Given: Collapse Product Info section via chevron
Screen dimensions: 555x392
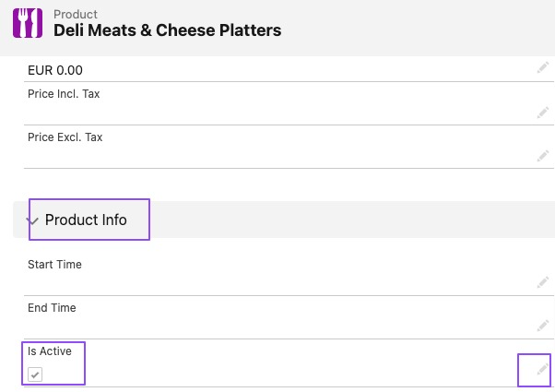Looking at the screenshot, I should tap(33, 220).
